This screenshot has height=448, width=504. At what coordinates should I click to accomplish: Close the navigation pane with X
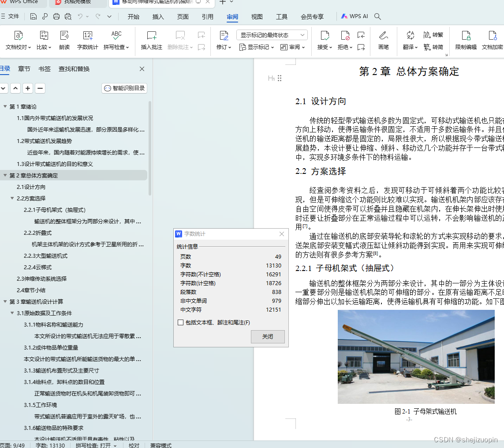pyautogui.click(x=142, y=69)
